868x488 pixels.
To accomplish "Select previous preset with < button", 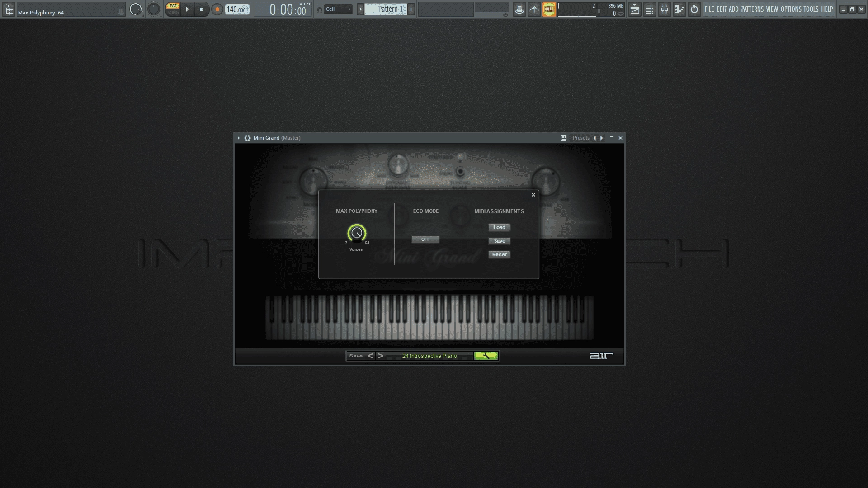I will (370, 356).
